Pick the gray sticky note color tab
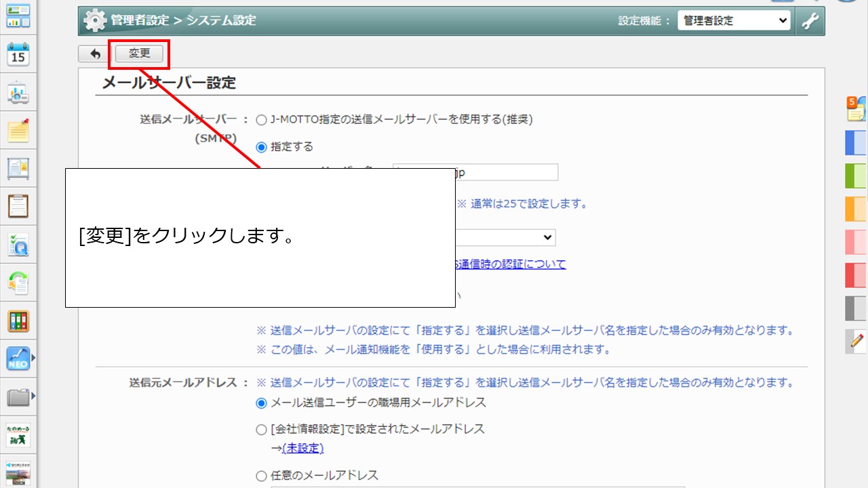This screenshot has height=488, width=868. coord(856,308)
